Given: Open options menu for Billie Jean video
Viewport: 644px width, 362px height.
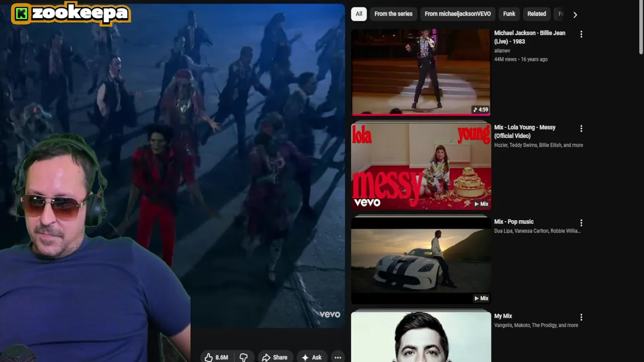Looking at the screenshot, I should [581, 34].
